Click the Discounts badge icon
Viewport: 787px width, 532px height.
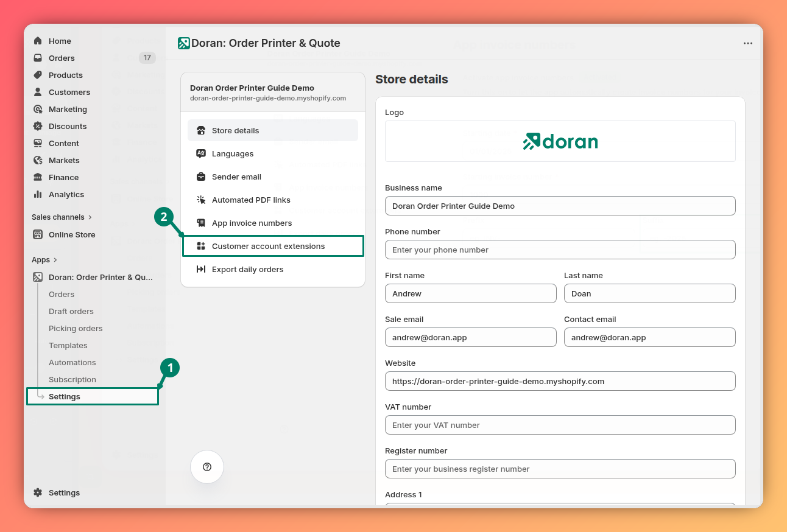(38, 126)
